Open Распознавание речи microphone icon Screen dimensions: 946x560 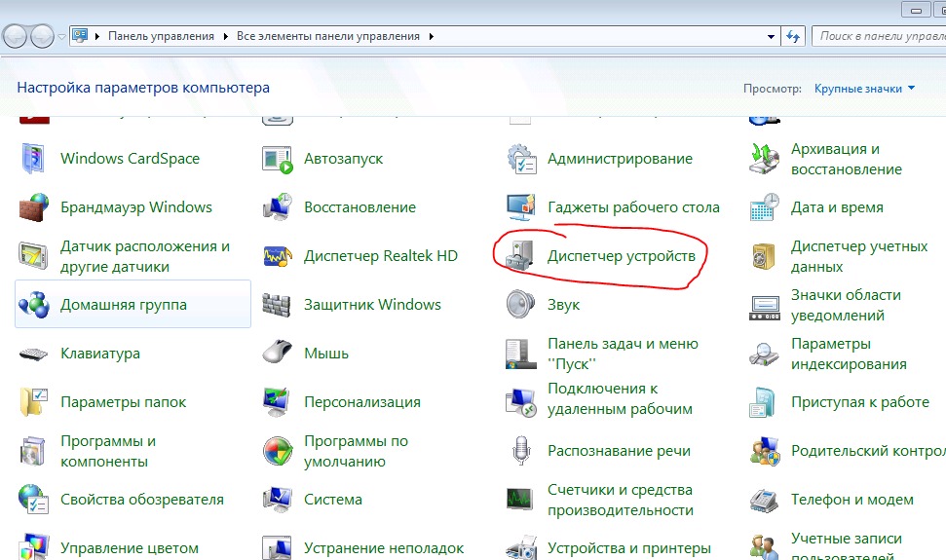coord(520,450)
